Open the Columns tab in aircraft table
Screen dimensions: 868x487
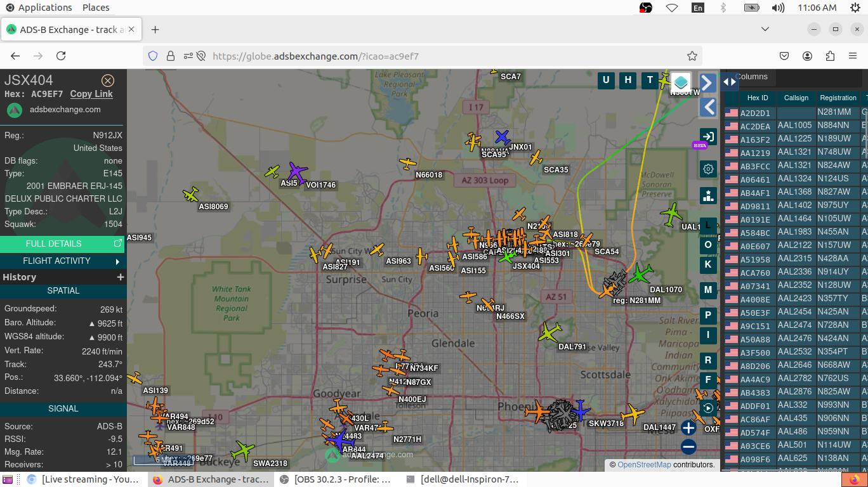[751, 77]
